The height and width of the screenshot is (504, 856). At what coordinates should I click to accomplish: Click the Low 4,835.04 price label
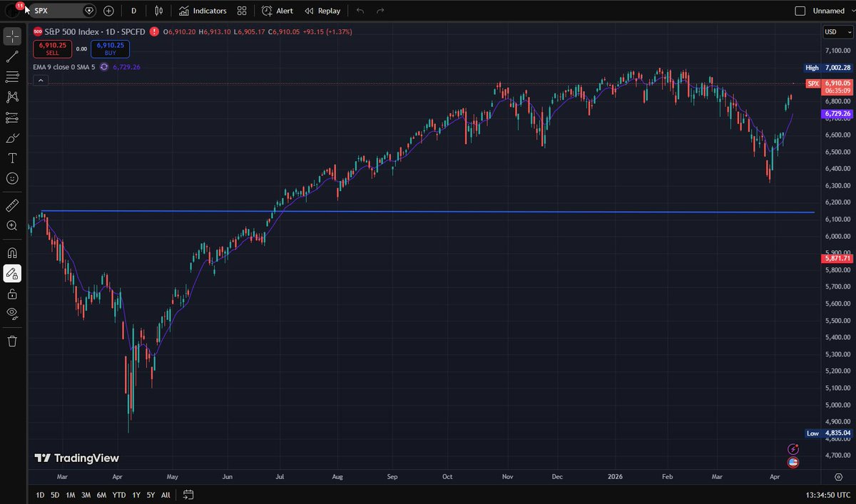[x=827, y=433]
